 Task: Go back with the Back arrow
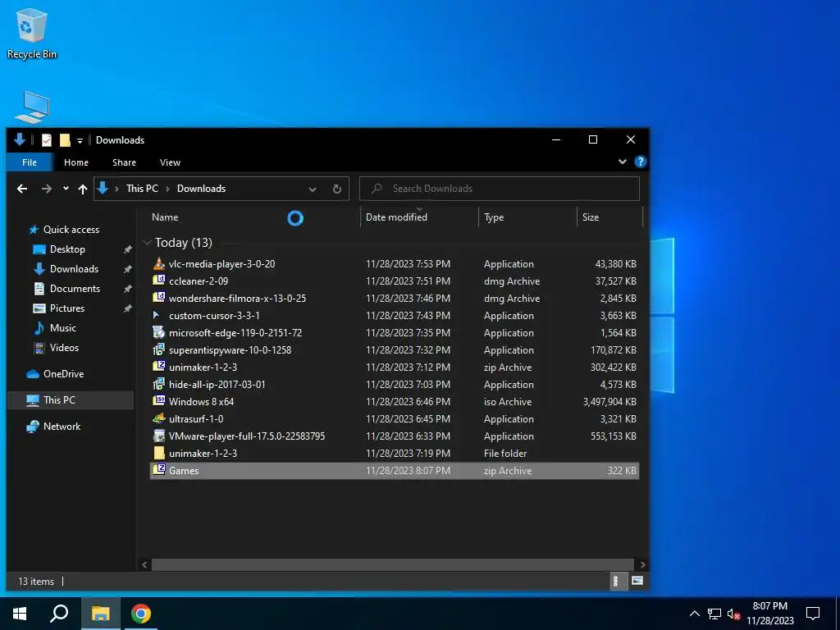[x=22, y=189]
